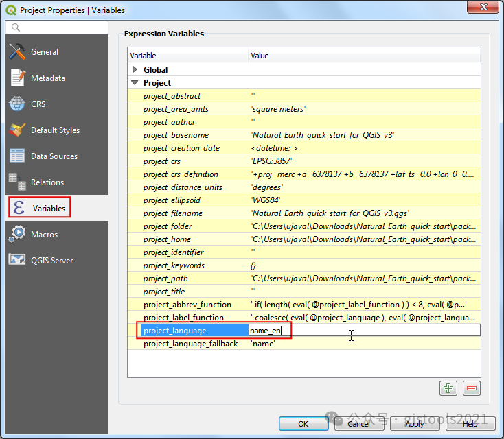This screenshot has height=439, width=504.
Task: Click the Relations tables icon
Action: pyautogui.click(x=17, y=182)
